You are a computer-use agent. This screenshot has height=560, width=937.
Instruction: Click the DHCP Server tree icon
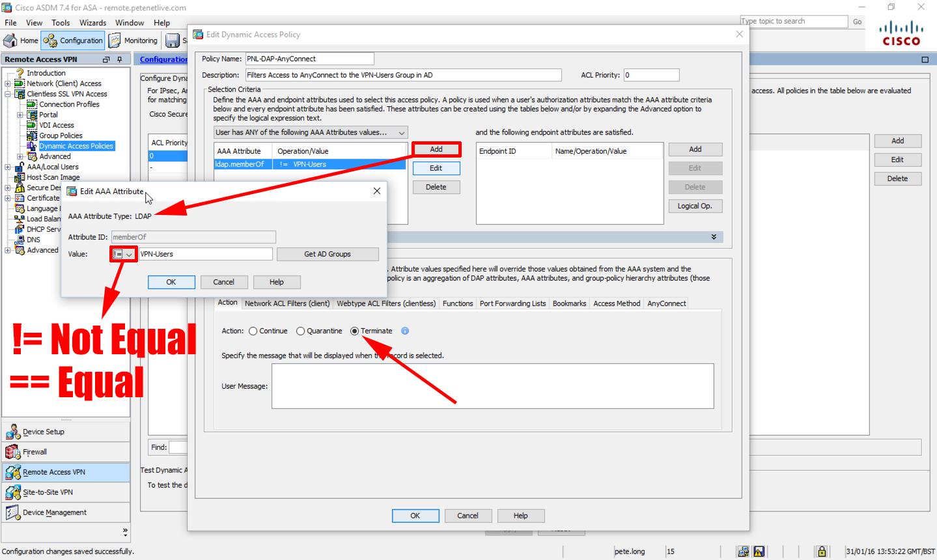tap(20, 229)
